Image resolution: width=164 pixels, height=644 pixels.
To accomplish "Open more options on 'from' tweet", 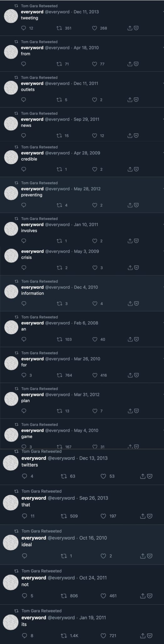I will point(163,48).
